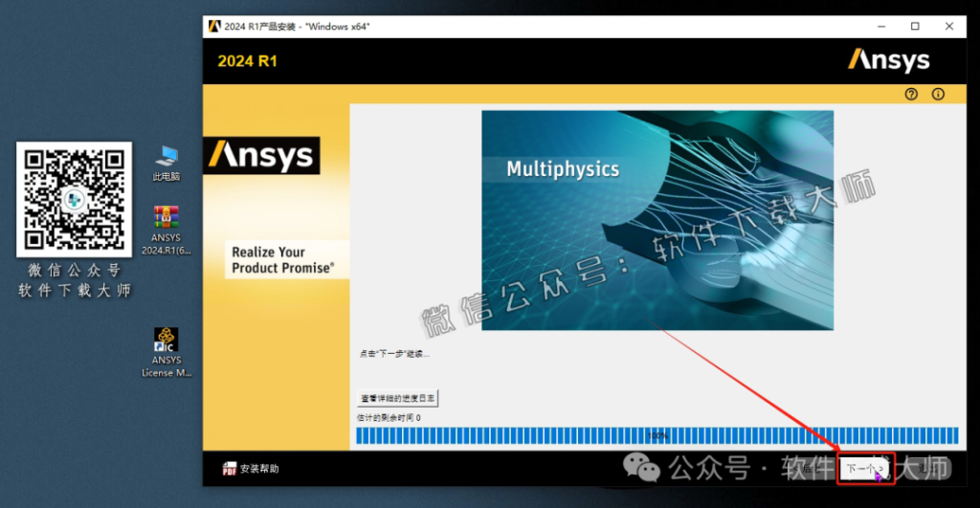Image resolution: width=980 pixels, height=508 pixels.
Task: Click the installation progress bar at 100%
Action: pyautogui.click(x=657, y=435)
